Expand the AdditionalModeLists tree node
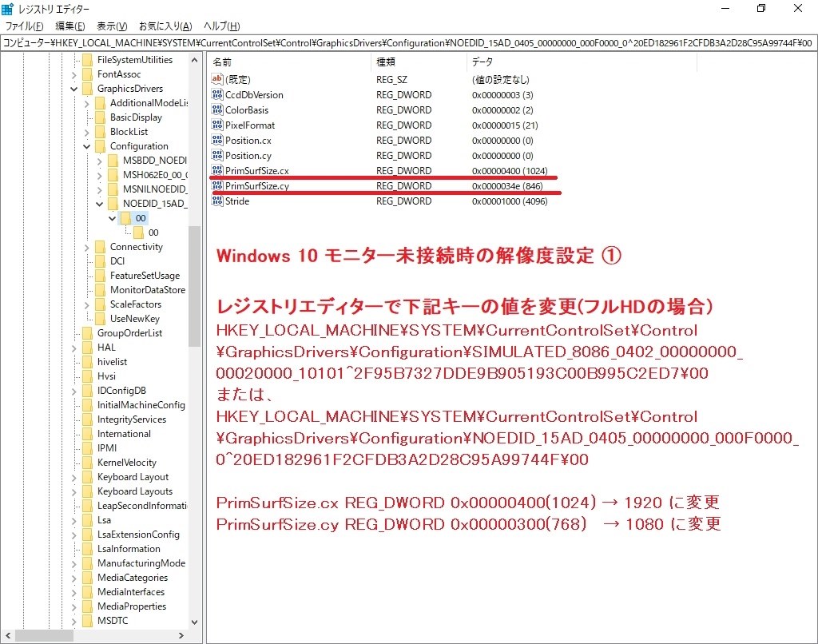This screenshot has width=818, height=644. [x=86, y=103]
